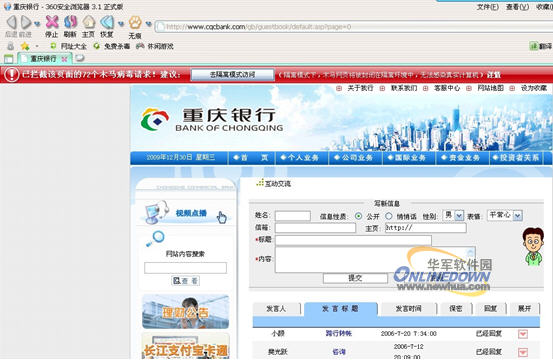Click the 发言时间 column header
Viewport: 553px width, 360px height.
(x=408, y=309)
